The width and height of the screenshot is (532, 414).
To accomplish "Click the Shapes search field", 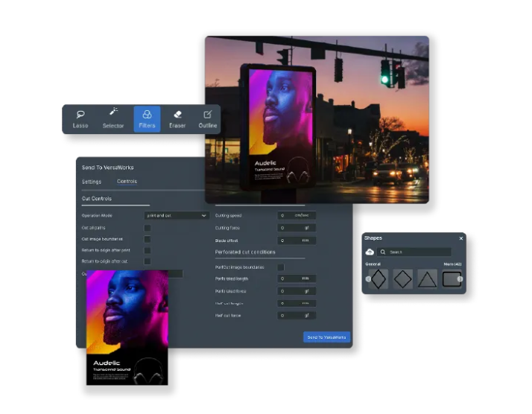I will click(416, 252).
